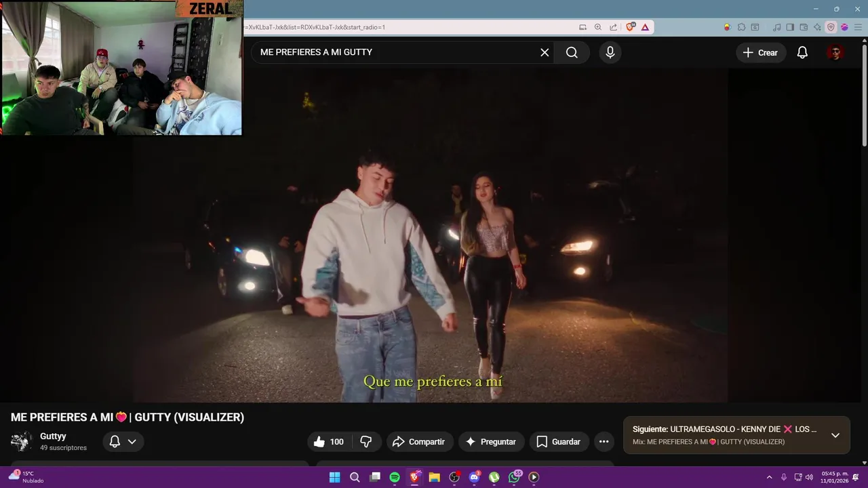The height and width of the screenshot is (488, 868).
Task: Open picture-in-picture icon in address bar
Action: point(583,27)
